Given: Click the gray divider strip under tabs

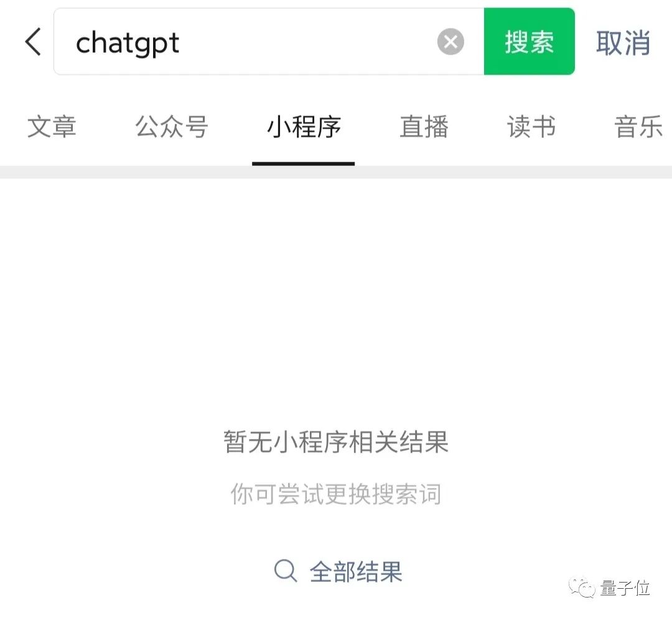Looking at the screenshot, I should point(336,172).
